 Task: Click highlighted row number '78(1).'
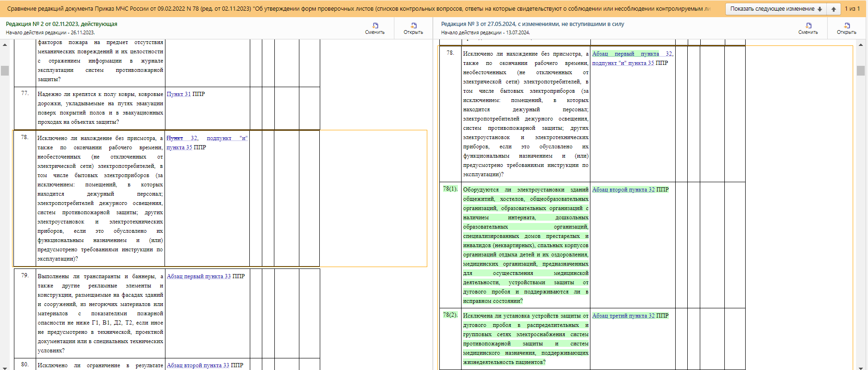[450, 189]
